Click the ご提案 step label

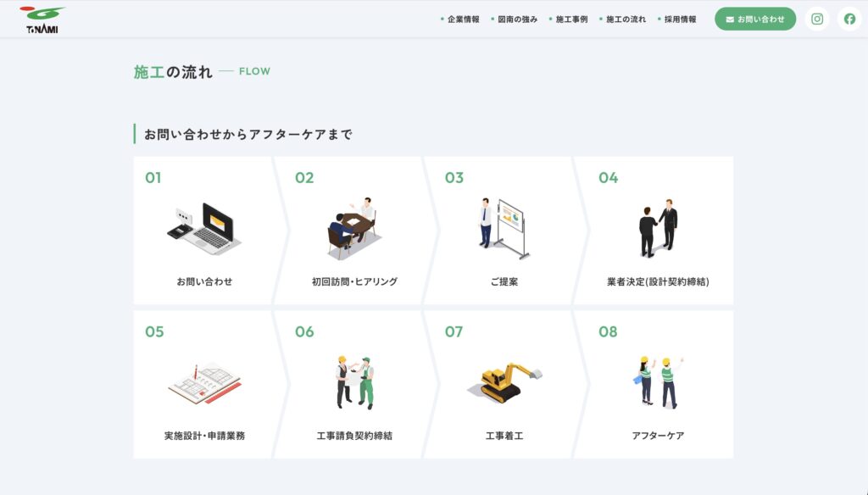504,281
